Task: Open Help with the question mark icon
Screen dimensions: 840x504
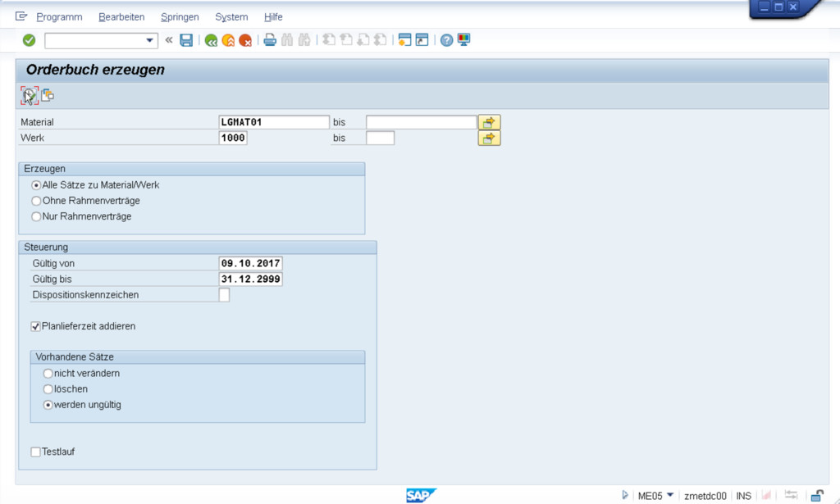Action: click(447, 40)
